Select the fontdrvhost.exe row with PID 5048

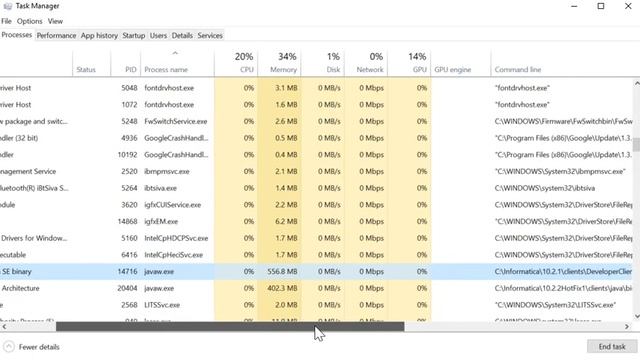coord(316,88)
